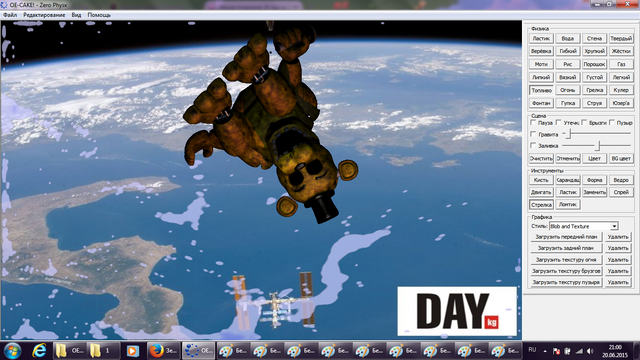Open the Windows Start menu orb
Screen dimensions: 640x360
coord(12,351)
